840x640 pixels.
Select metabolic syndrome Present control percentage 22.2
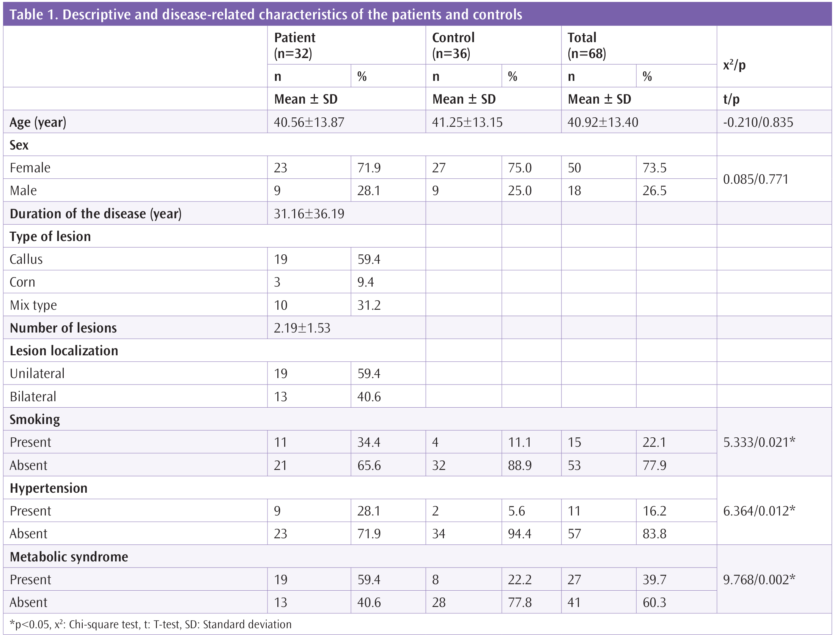point(519,580)
